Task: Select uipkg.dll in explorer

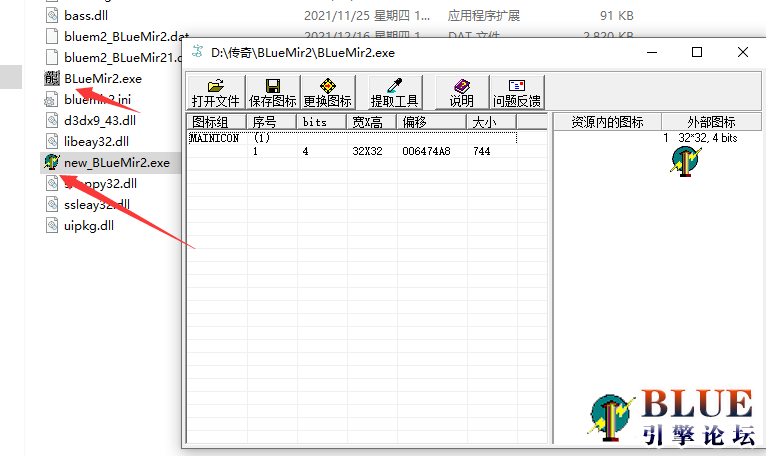Action: click(x=89, y=226)
